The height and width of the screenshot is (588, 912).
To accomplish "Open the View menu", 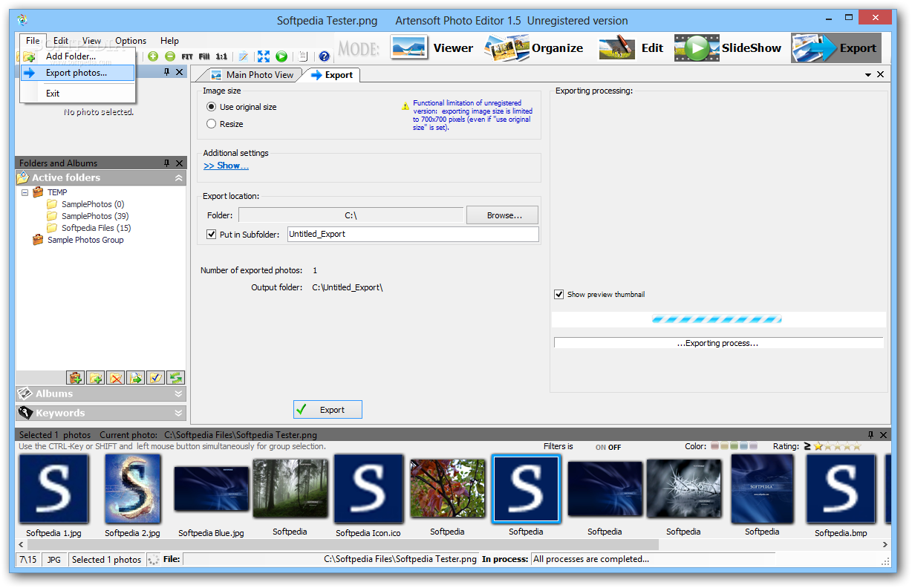I will tap(92, 41).
